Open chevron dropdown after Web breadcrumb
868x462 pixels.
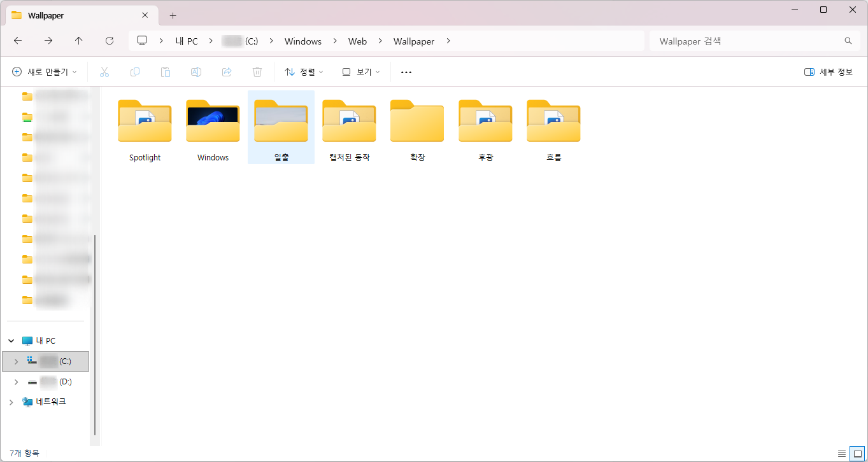[x=380, y=41]
